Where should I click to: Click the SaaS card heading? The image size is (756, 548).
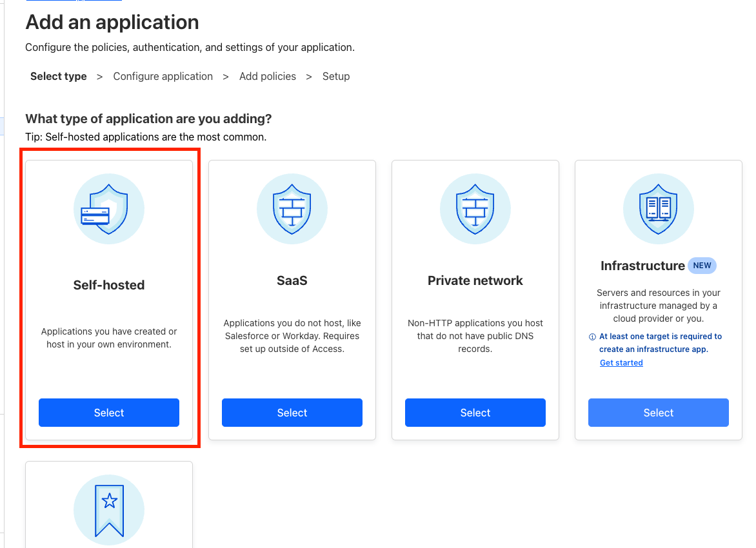coord(292,280)
